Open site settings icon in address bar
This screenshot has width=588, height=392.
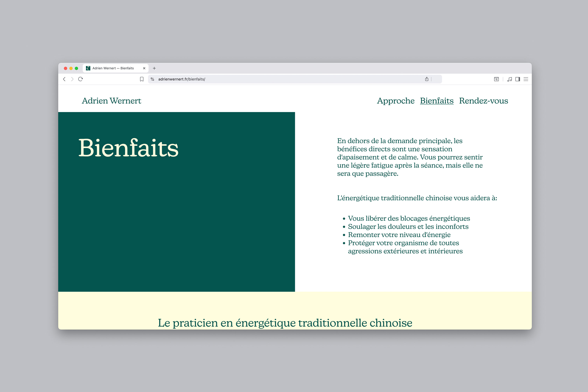click(152, 79)
